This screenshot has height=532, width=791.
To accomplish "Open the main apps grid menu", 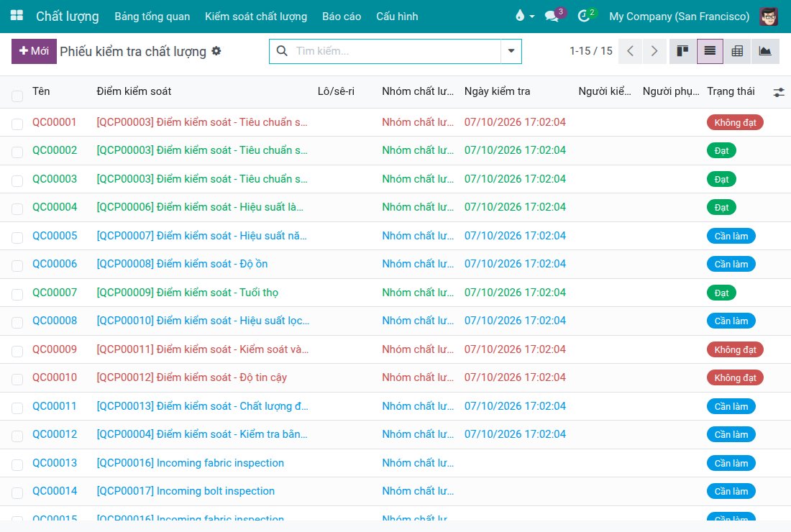I will click(x=17, y=16).
